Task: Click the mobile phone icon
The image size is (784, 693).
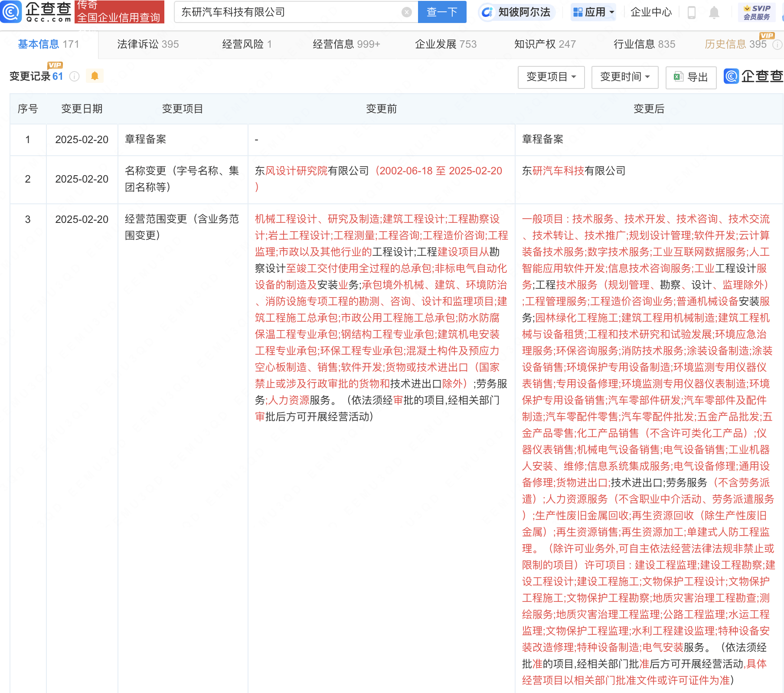Action: [x=692, y=13]
